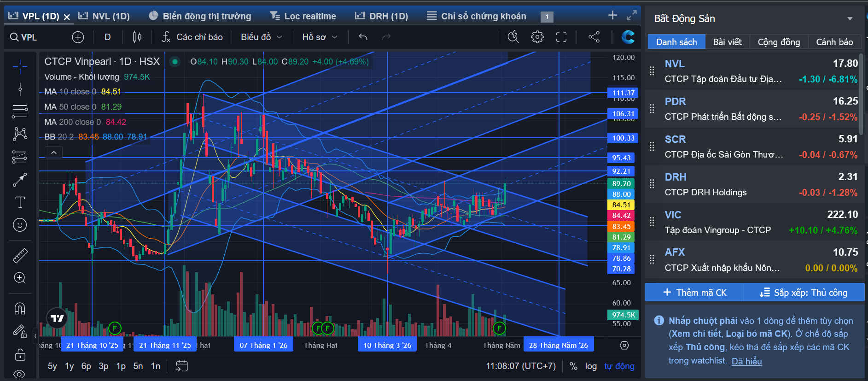The width and height of the screenshot is (868, 381).
Task: Add a new tab with plus icon
Action: [612, 15]
